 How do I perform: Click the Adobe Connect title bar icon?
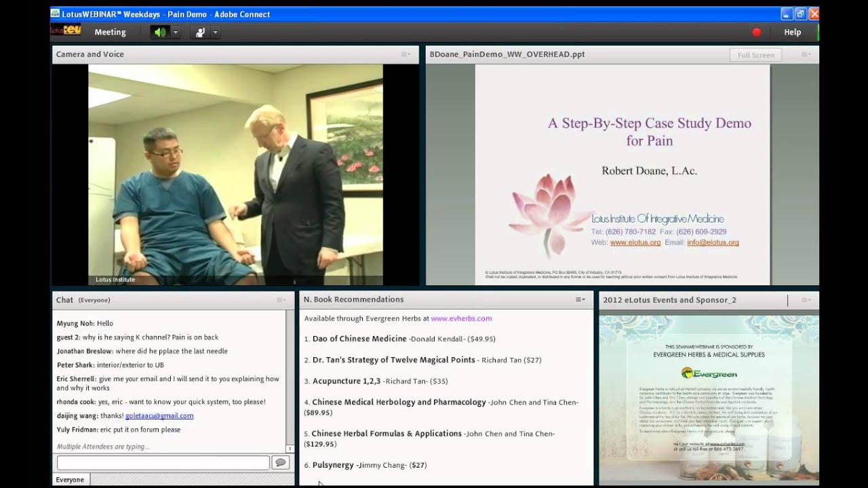(55, 14)
